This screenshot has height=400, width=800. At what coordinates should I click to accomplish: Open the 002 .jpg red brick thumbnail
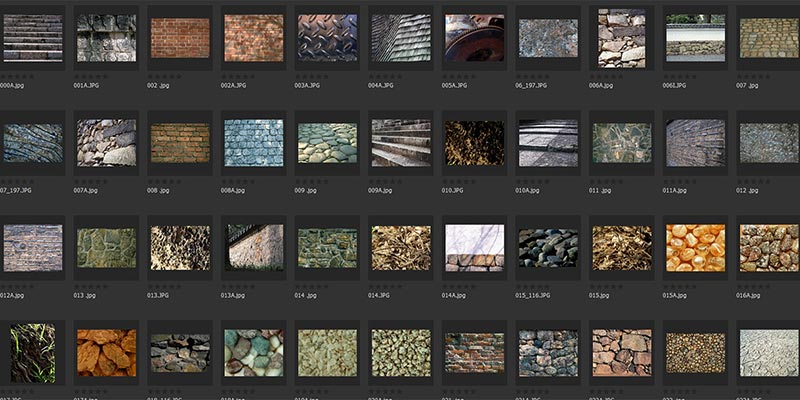[x=180, y=38]
